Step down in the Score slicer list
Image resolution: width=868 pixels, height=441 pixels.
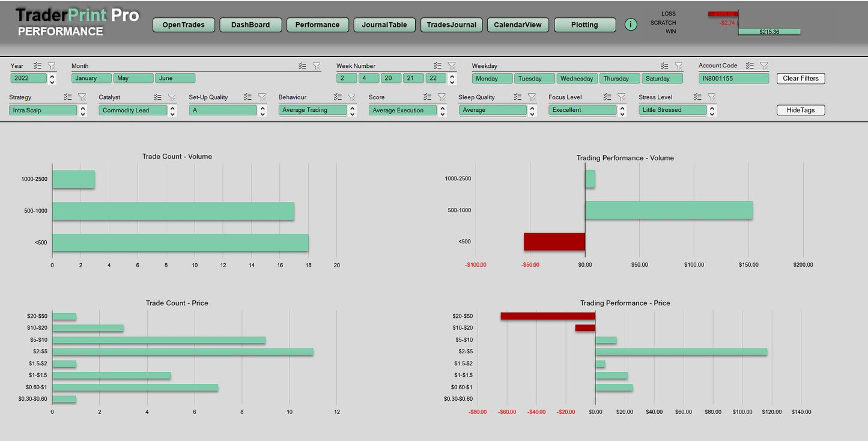(442, 114)
